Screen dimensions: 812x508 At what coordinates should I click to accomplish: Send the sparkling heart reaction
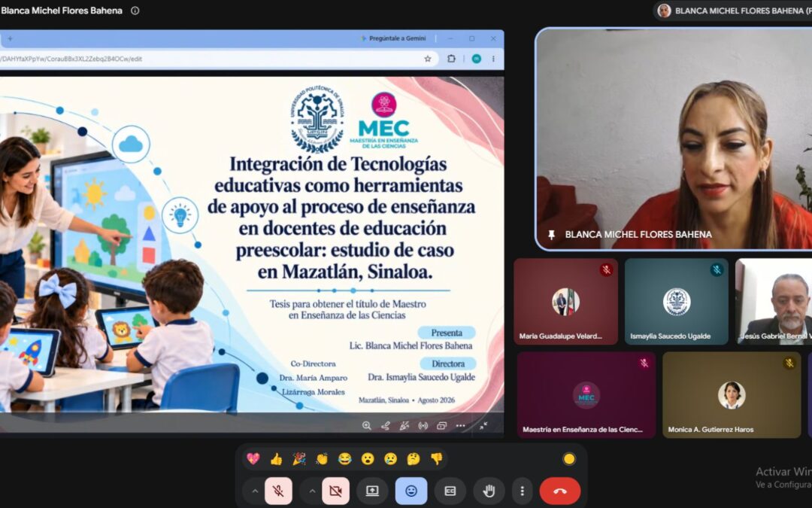[x=253, y=459]
